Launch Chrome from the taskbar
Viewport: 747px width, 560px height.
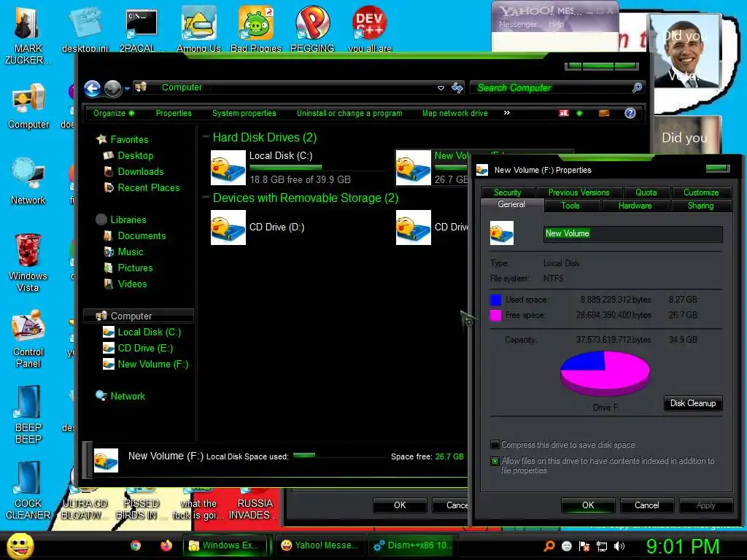pos(136,545)
